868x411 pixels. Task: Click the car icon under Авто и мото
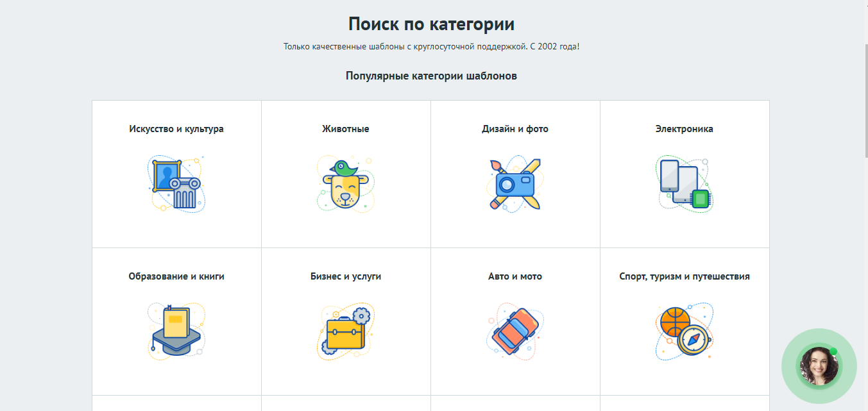coord(515,330)
